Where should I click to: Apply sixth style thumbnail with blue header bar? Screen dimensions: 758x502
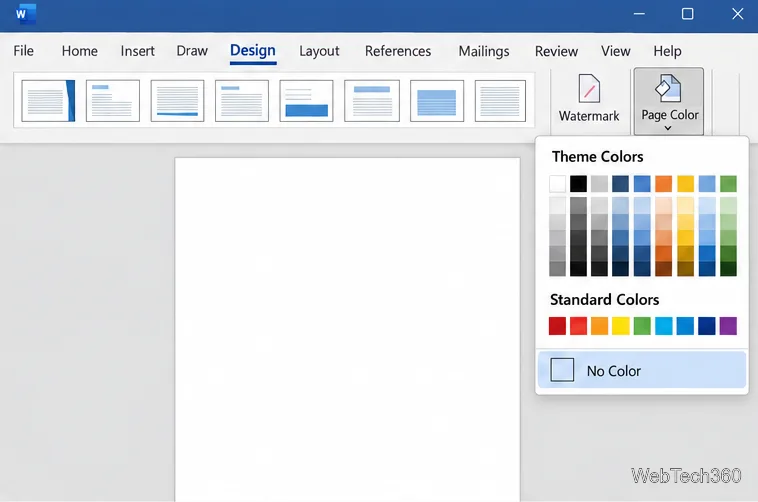pos(372,101)
